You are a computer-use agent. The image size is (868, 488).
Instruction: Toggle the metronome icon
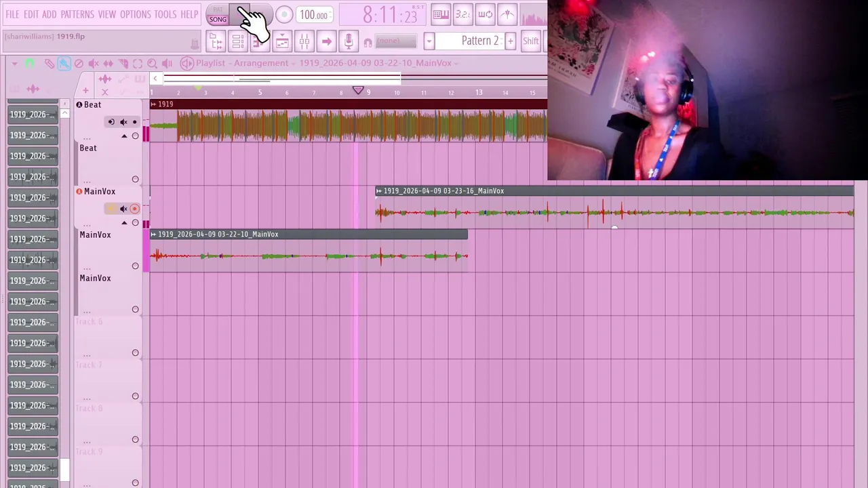507,14
